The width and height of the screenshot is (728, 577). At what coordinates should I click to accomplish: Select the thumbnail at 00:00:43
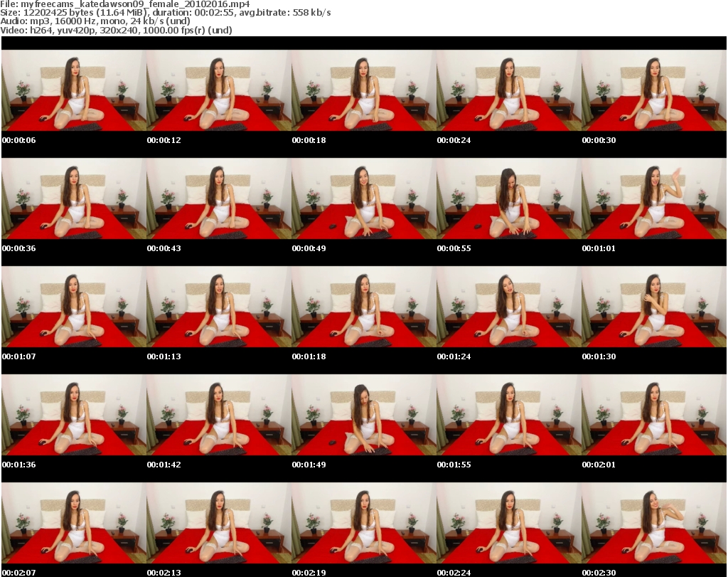click(x=219, y=198)
